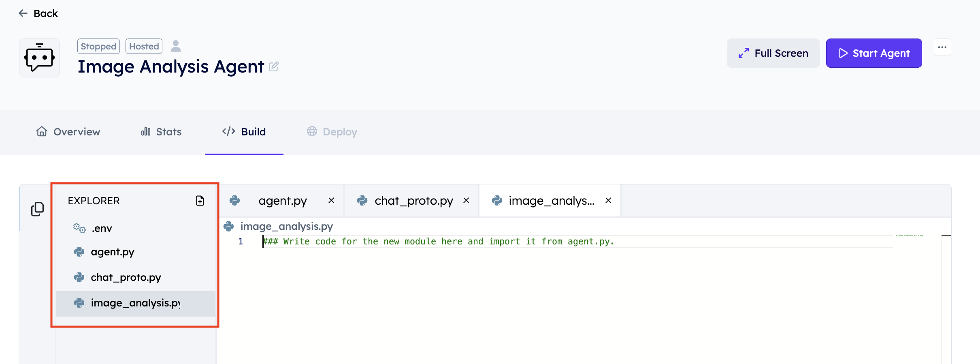The image size is (980, 364).
Task: Click line number 1 in gutter
Action: tap(241, 242)
